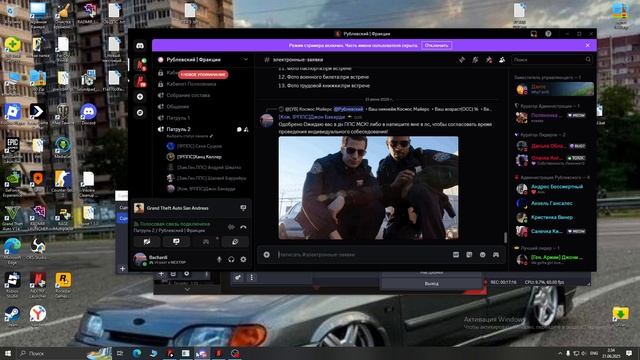Viewport: 640px width, 360px height.
Task: Toggle headphones deafen in user panel
Action: tap(231, 259)
